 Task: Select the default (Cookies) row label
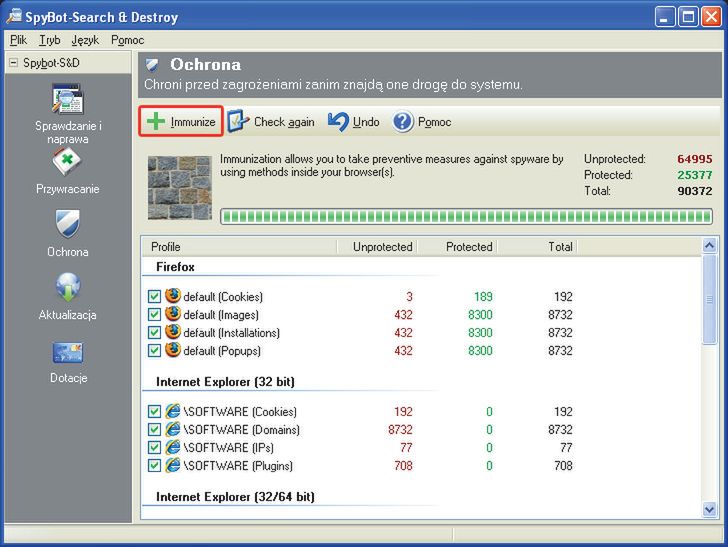(x=223, y=296)
